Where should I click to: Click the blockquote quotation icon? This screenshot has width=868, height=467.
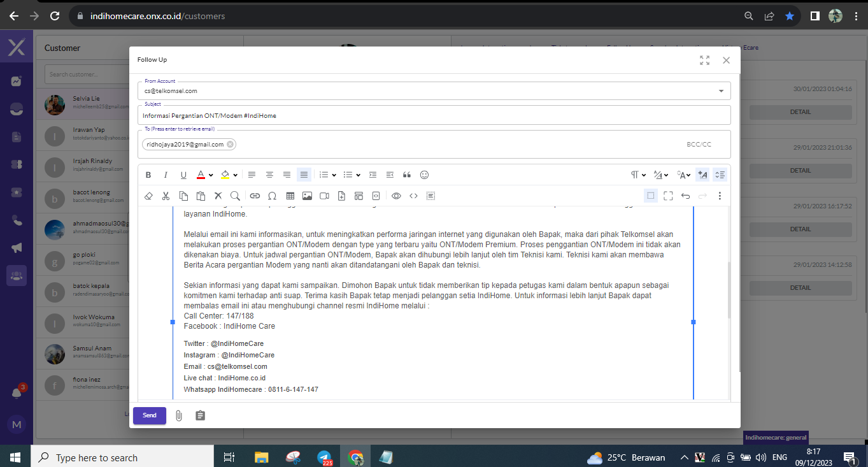coord(407,175)
